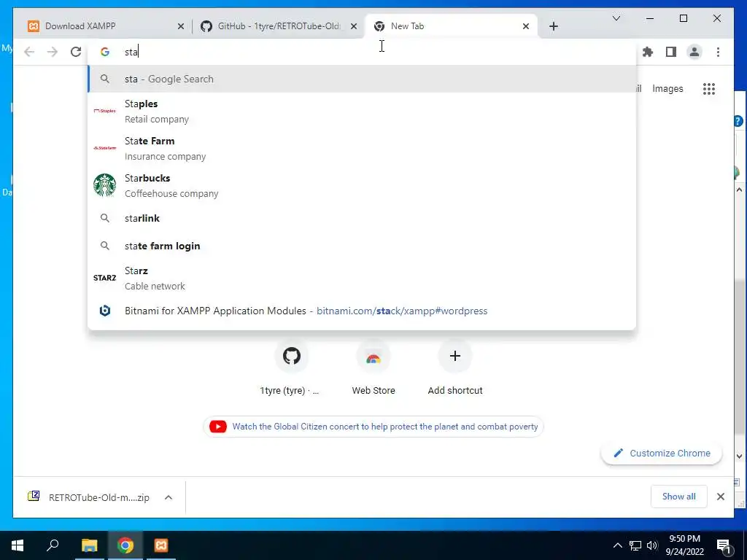The height and width of the screenshot is (560, 747).
Task: Click the volume speaker tray icon
Action: 652,545
